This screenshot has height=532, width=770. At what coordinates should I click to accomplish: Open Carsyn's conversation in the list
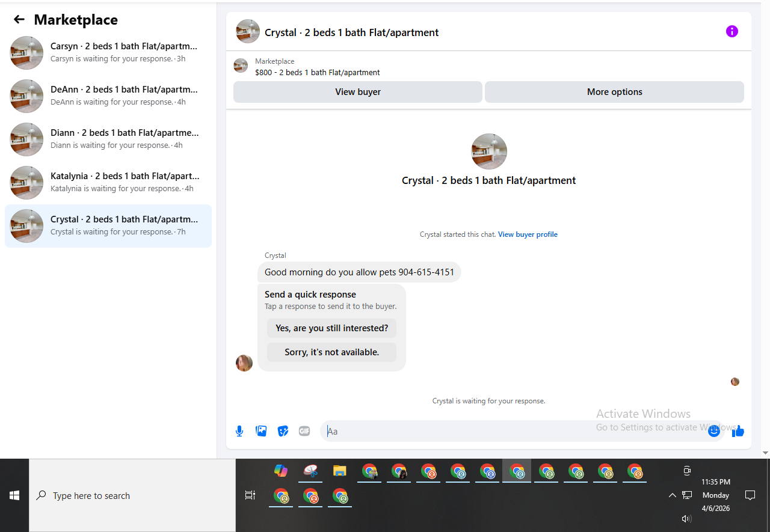click(x=108, y=53)
